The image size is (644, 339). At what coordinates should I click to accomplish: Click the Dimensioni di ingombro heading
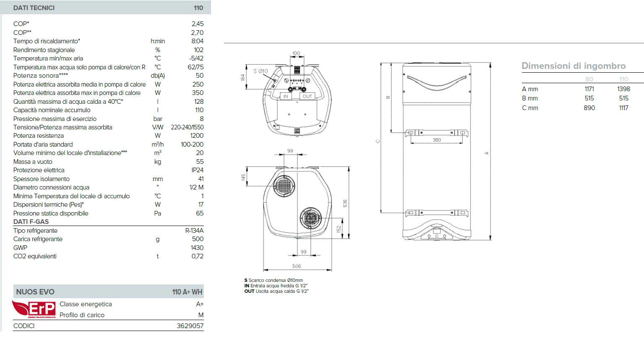573,66
